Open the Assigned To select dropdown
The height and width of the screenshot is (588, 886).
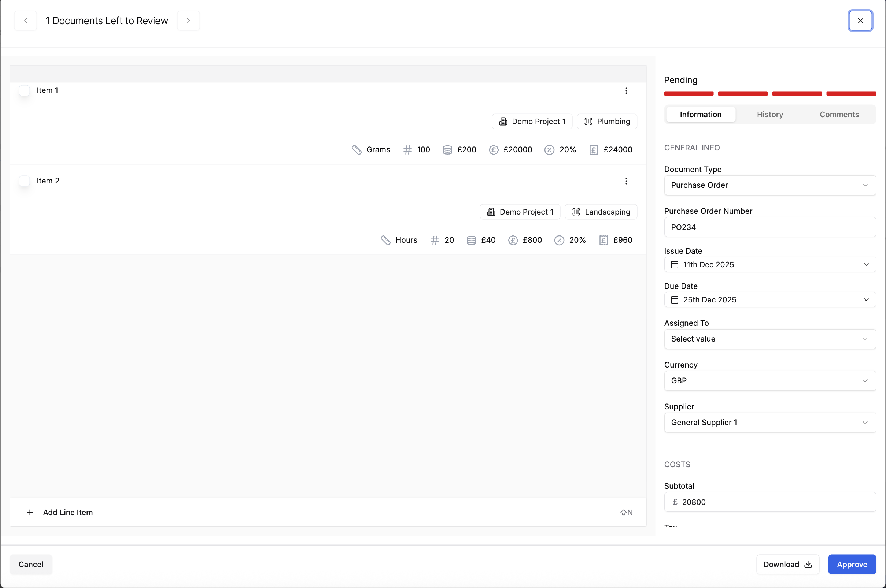[770, 339]
